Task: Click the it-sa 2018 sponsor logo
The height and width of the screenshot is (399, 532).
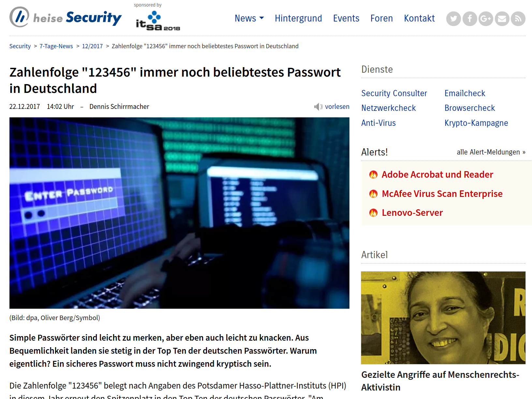Action: click(158, 21)
